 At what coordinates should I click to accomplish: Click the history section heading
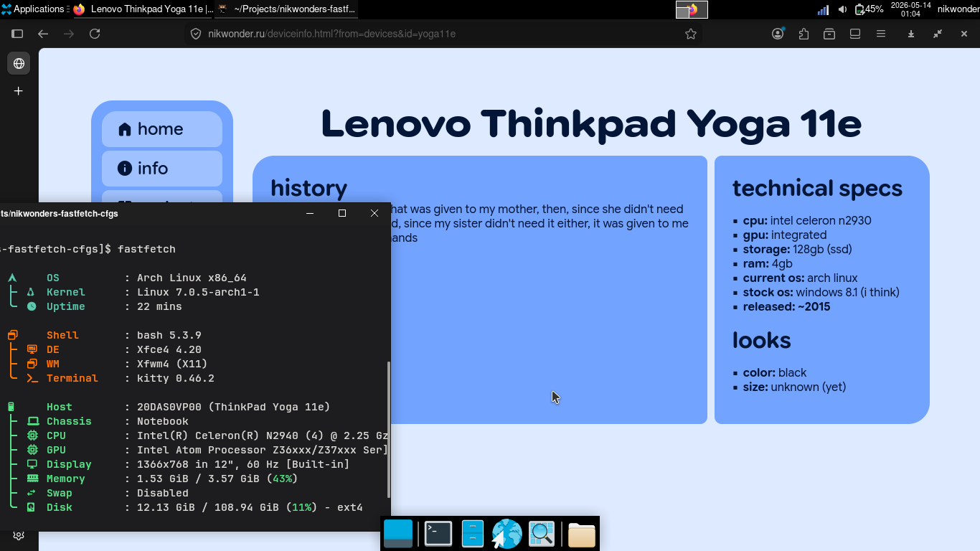(308, 188)
